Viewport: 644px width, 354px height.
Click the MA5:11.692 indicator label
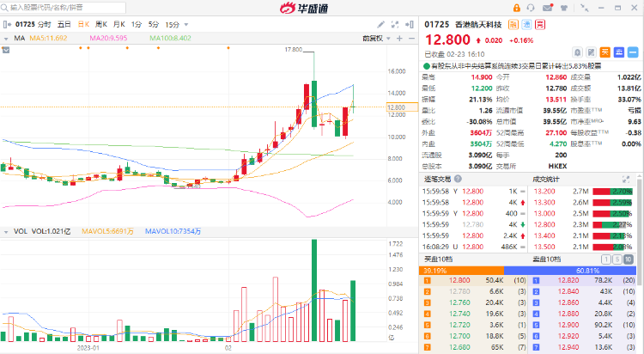click(48, 39)
